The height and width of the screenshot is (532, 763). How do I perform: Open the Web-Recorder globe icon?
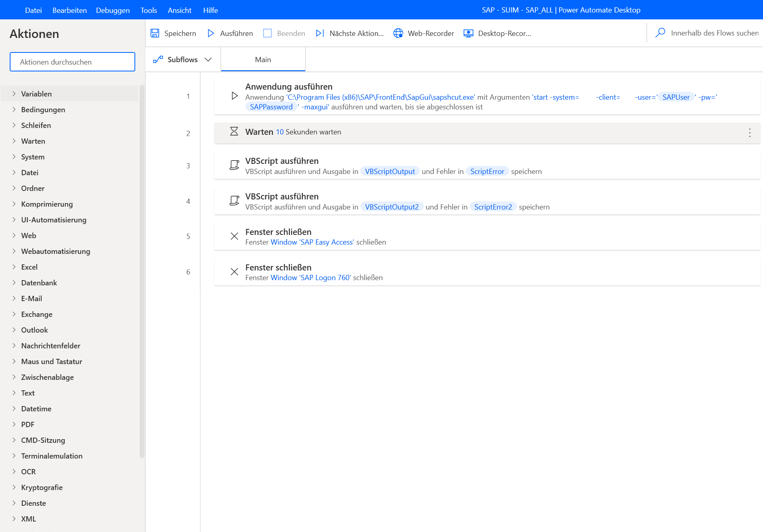tap(398, 33)
